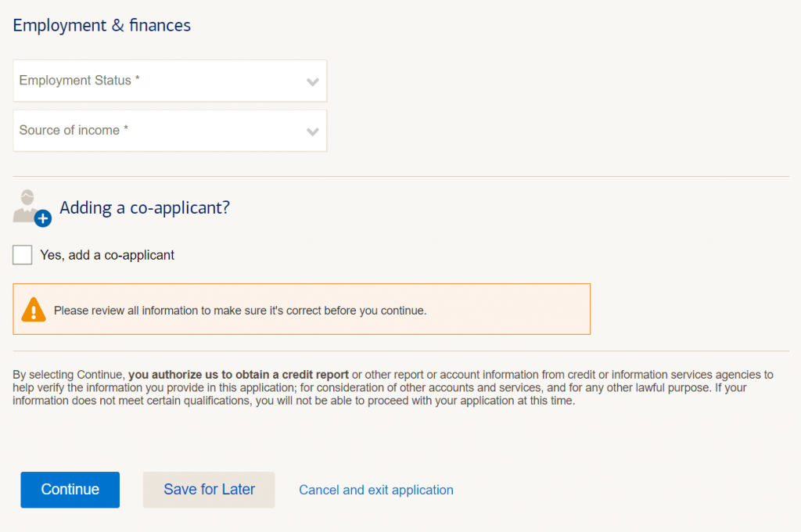Click the Source of income chevron arrow
This screenshot has width=801, height=532.
tap(313, 132)
